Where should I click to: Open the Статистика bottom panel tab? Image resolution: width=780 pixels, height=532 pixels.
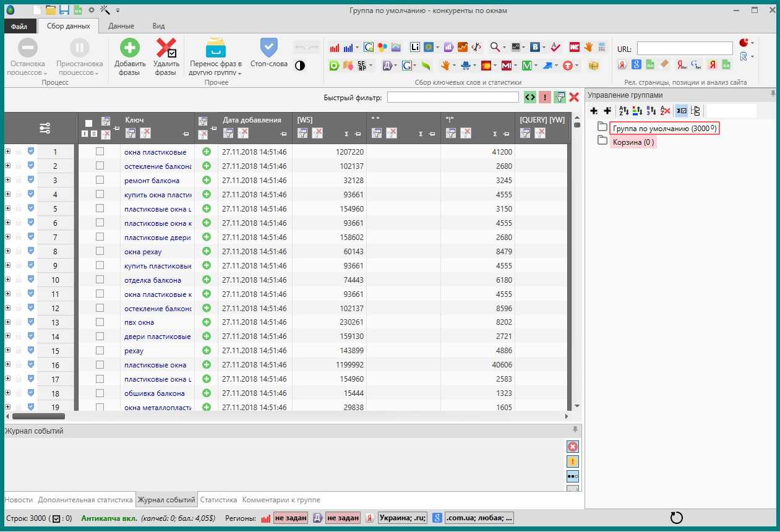tap(218, 500)
